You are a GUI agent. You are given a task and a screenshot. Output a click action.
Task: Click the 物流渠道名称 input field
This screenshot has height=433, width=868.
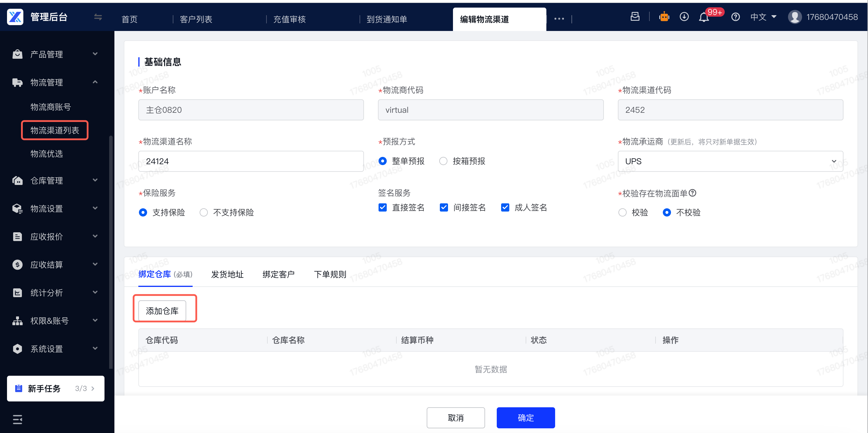(x=251, y=161)
